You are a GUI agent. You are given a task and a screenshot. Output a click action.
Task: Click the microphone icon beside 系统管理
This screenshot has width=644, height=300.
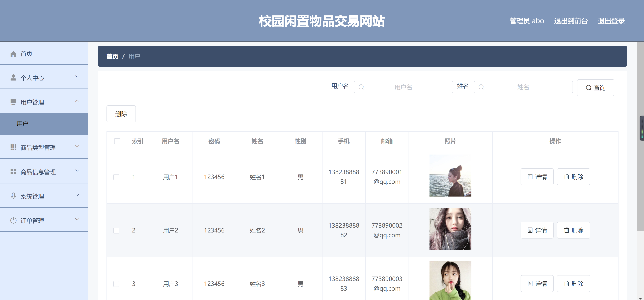pos(13,196)
